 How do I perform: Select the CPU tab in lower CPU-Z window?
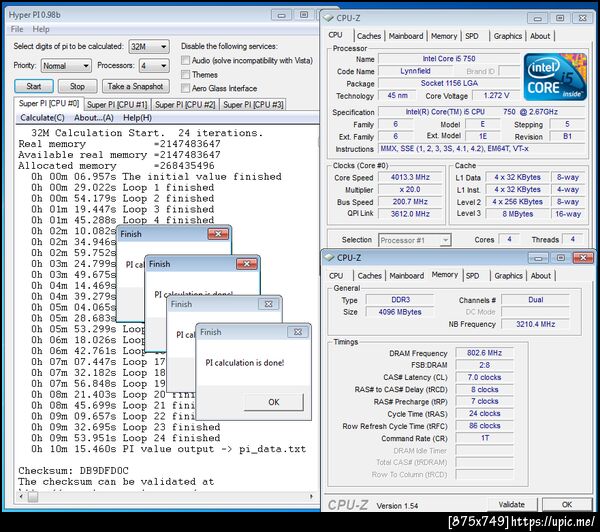[336, 276]
